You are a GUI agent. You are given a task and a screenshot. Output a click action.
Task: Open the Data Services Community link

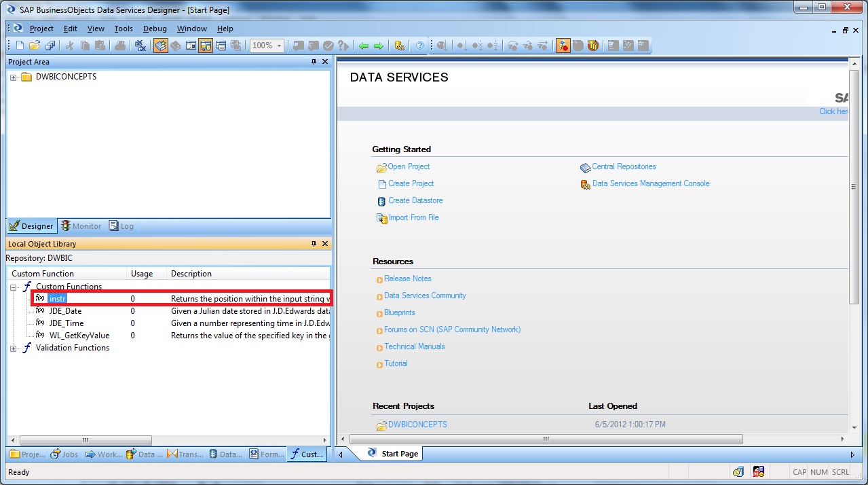click(x=425, y=295)
